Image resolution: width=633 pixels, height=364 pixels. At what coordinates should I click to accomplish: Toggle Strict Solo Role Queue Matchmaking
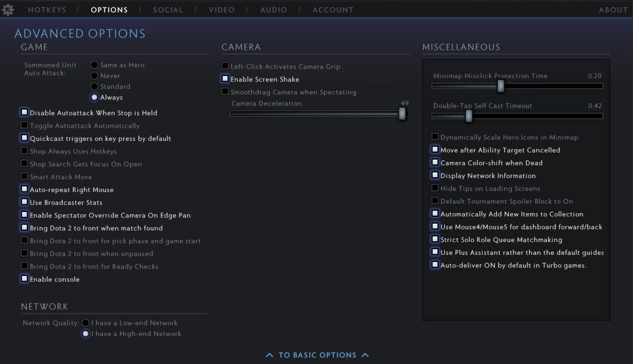click(x=435, y=239)
